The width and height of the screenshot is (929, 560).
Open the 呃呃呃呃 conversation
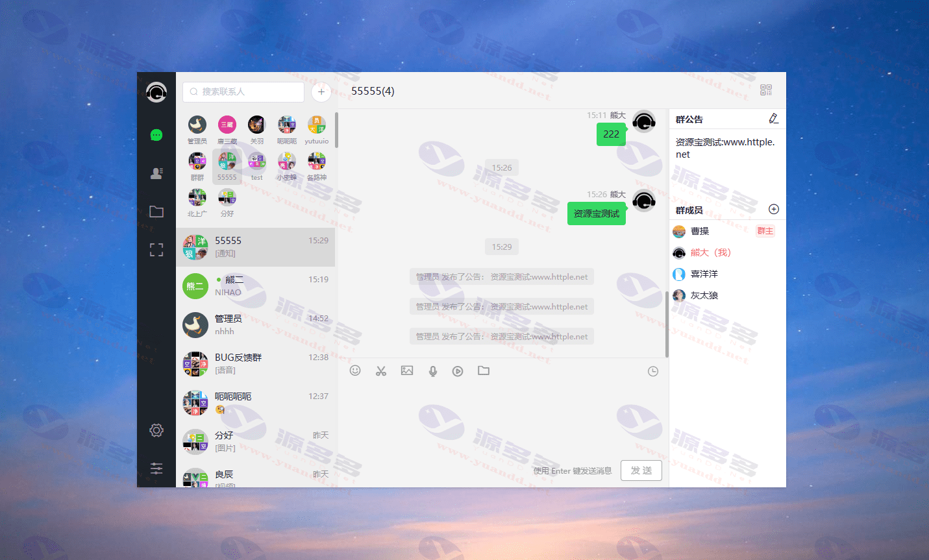tap(255, 403)
